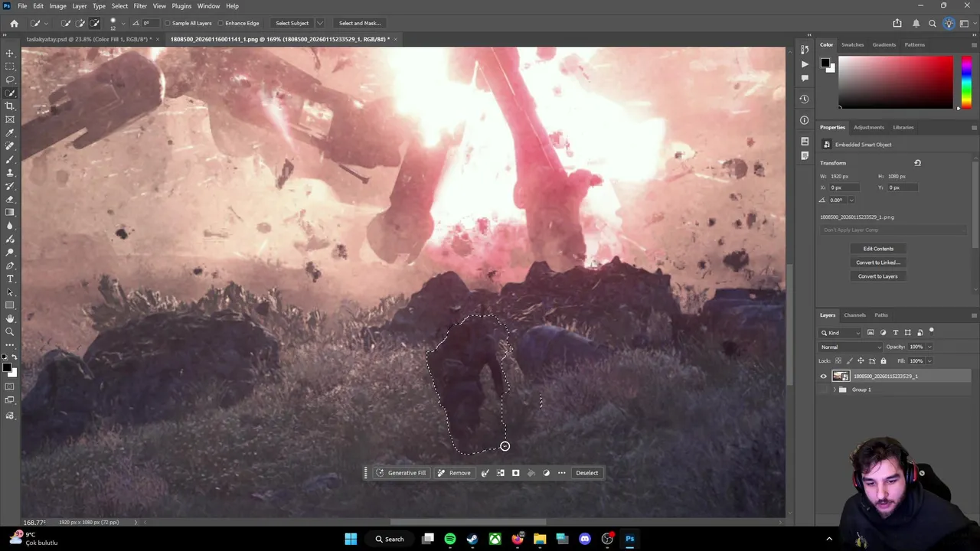Click the three-dots More options in contextual bar
Screen dimensions: 980x551
[561, 473]
